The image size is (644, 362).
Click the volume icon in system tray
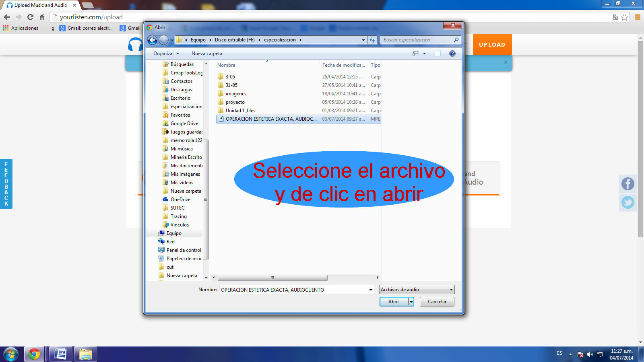click(x=590, y=354)
